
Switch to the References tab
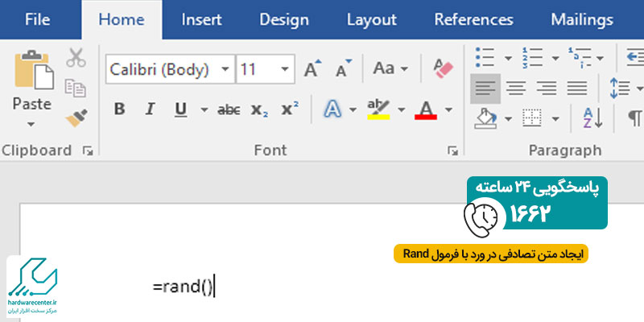tap(473, 19)
